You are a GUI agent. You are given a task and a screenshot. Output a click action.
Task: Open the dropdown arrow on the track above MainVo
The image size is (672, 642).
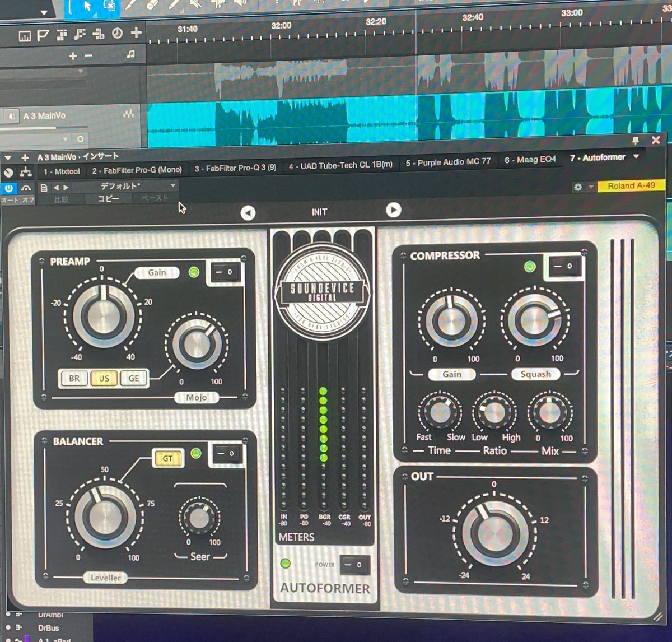(x=81, y=72)
